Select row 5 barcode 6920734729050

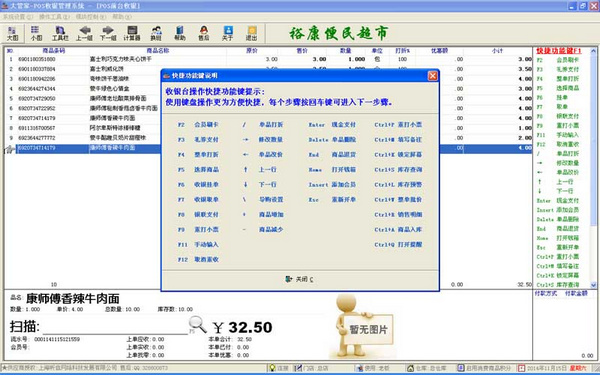point(37,98)
